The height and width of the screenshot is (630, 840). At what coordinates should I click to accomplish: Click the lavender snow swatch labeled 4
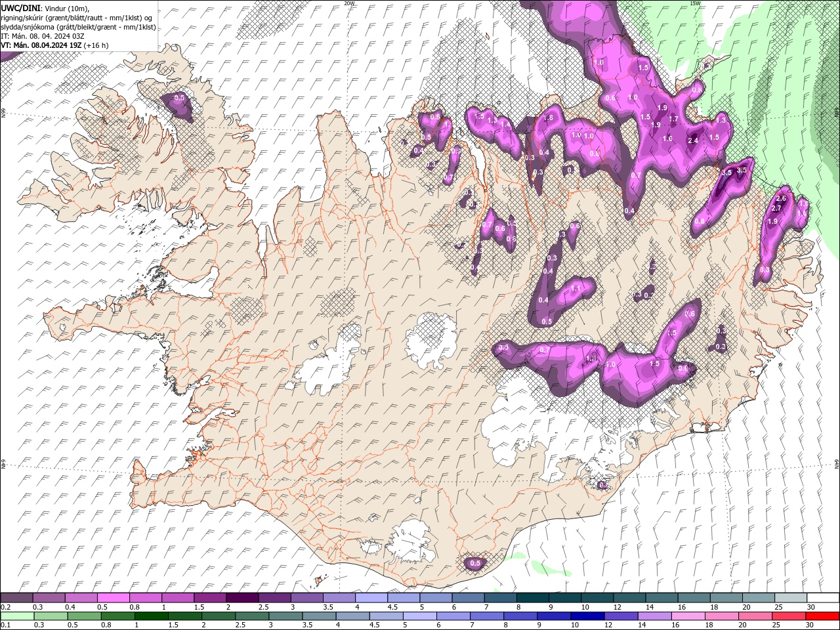pos(371,598)
